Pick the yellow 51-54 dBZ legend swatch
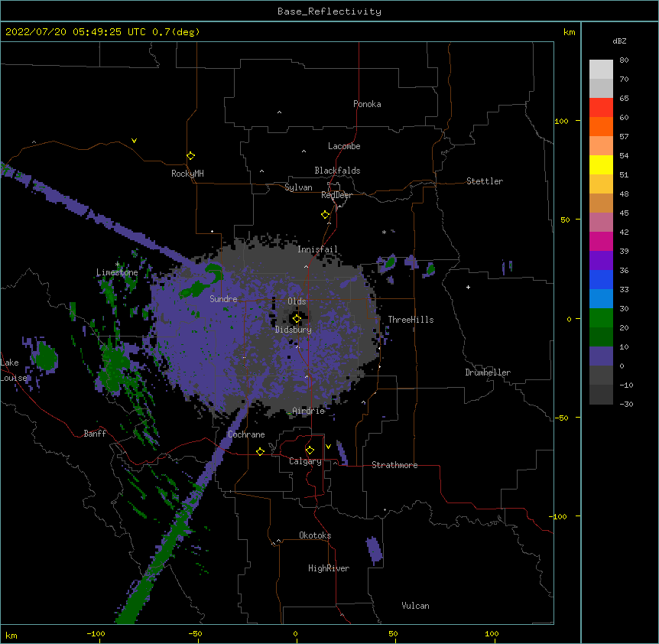Viewport: 659px width, 644px height. pos(601,164)
